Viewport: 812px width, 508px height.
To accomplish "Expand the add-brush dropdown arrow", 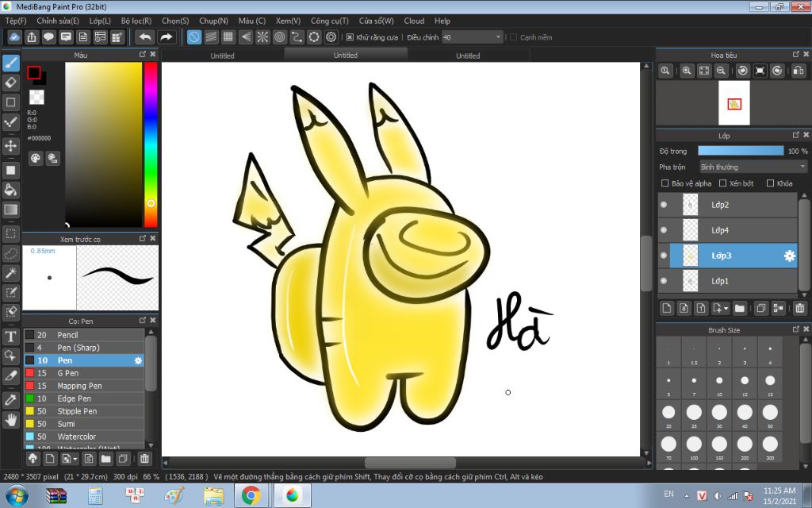I will 75,459.
